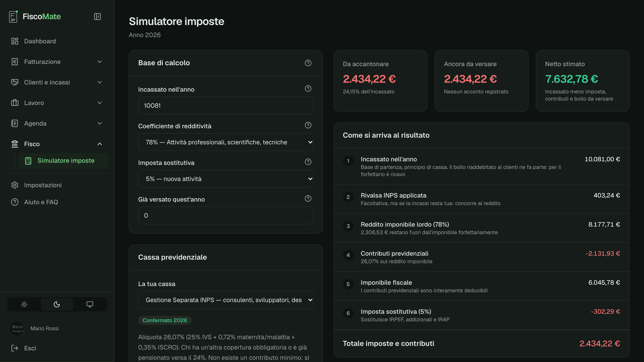The height and width of the screenshot is (362, 644).
Task: Click the Simulatore imposte calculator icon
Action: [28, 161]
